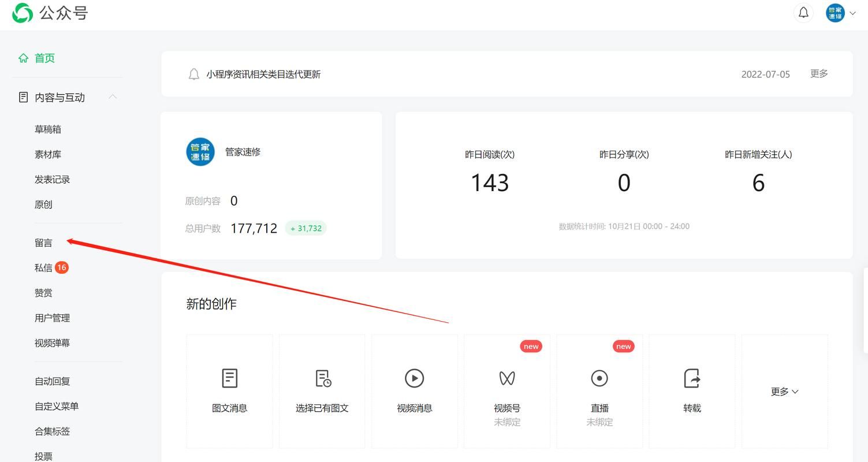Click the account avatar in top right

click(835, 13)
